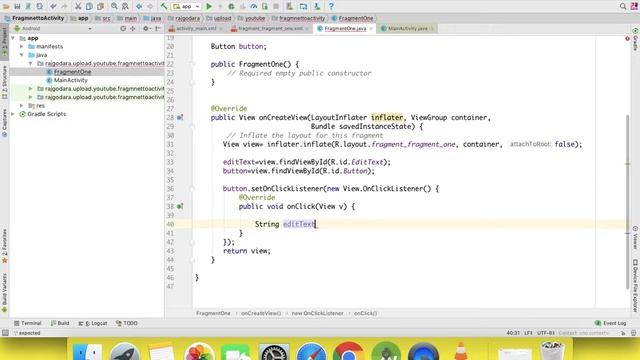
Task: Click the Open folder toolbar icon
Action: pos(6,6)
